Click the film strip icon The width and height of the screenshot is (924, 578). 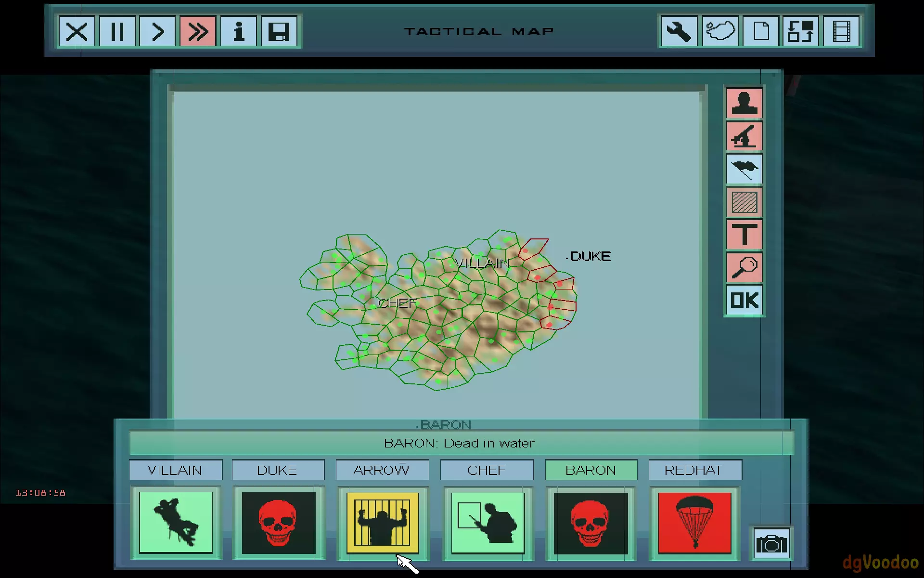tap(841, 32)
